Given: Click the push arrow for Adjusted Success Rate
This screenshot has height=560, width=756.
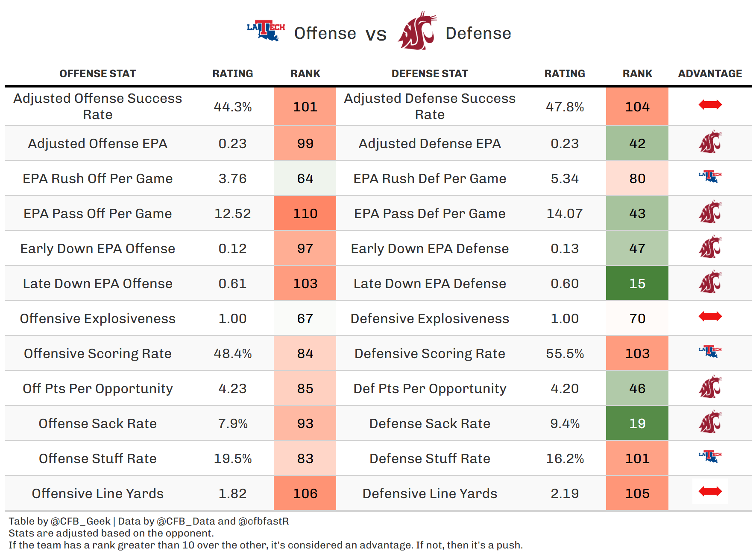Looking at the screenshot, I should tap(710, 105).
